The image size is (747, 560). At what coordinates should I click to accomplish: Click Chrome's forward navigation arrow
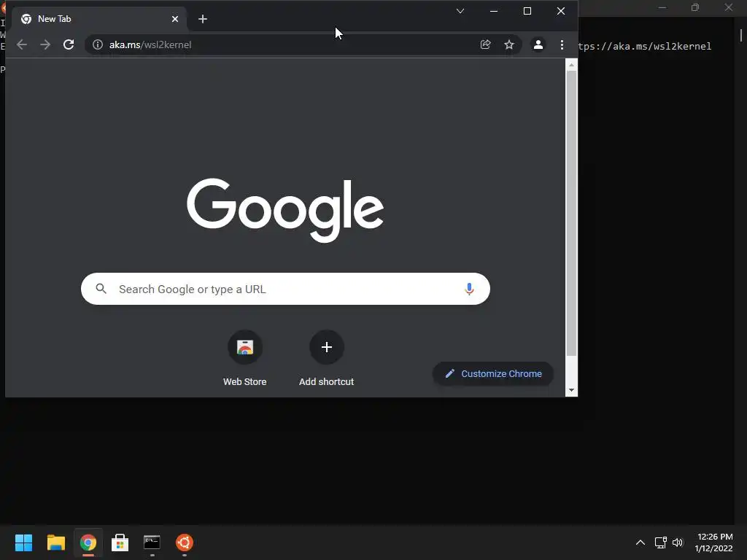[x=45, y=44]
